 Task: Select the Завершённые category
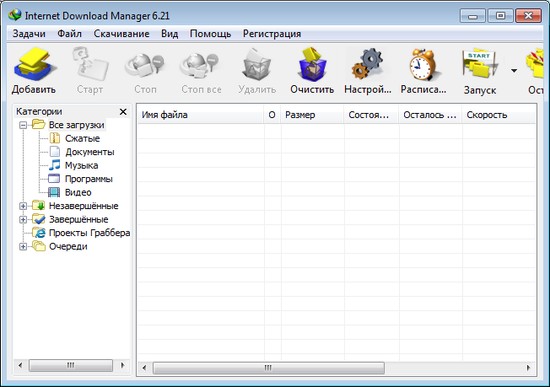[x=79, y=220]
